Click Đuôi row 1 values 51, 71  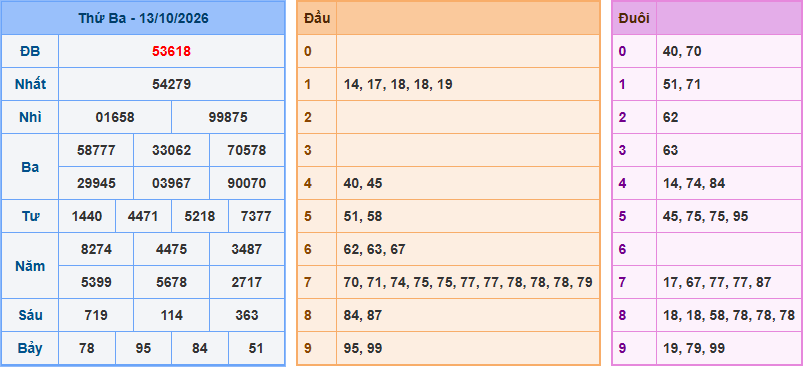(x=681, y=84)
